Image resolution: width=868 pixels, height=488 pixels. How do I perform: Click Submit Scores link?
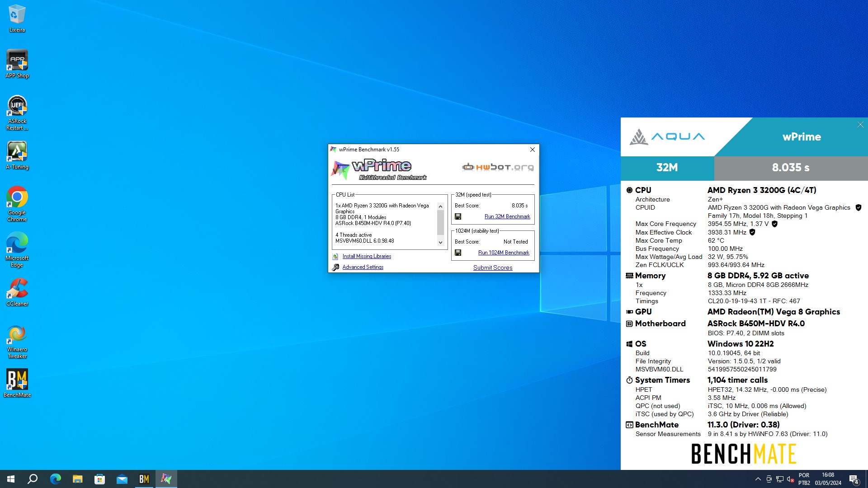493,267
